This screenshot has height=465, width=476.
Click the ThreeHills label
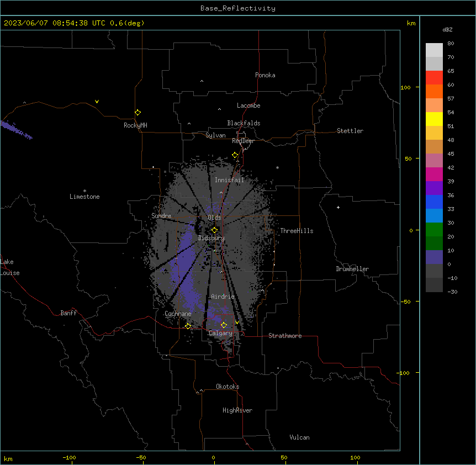[x=297, y=231]
